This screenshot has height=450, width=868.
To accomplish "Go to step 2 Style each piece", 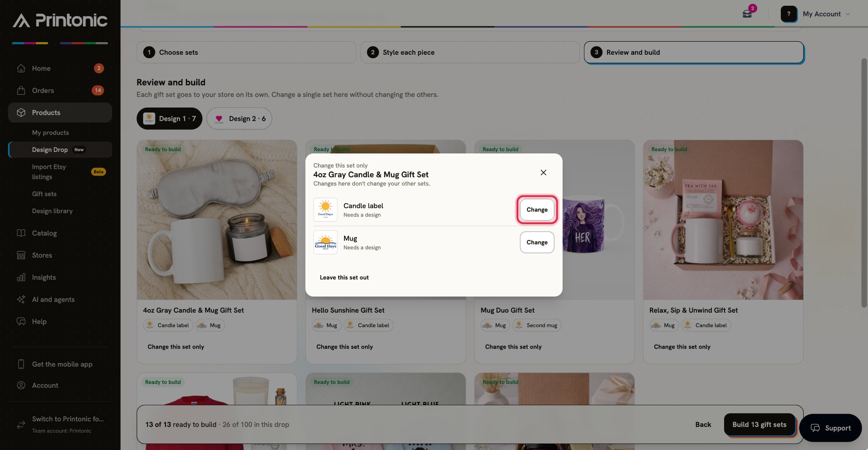I will pyautogui.click(x=470, y=52).
